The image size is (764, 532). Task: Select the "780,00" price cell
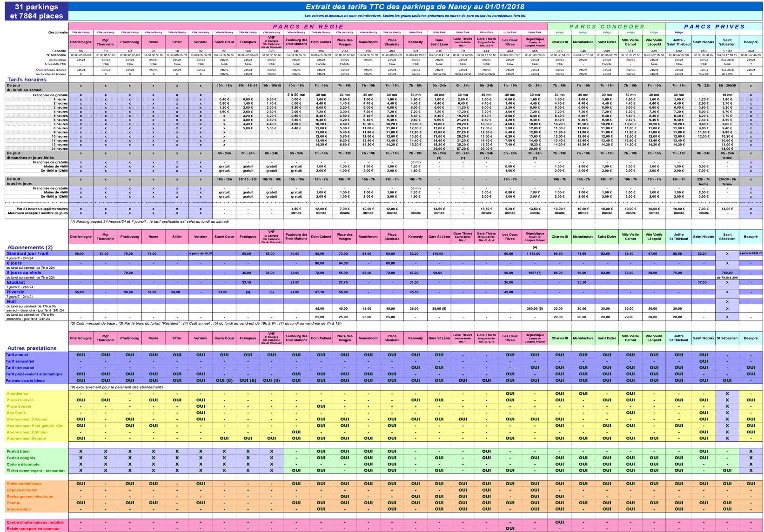pos(727,273)
